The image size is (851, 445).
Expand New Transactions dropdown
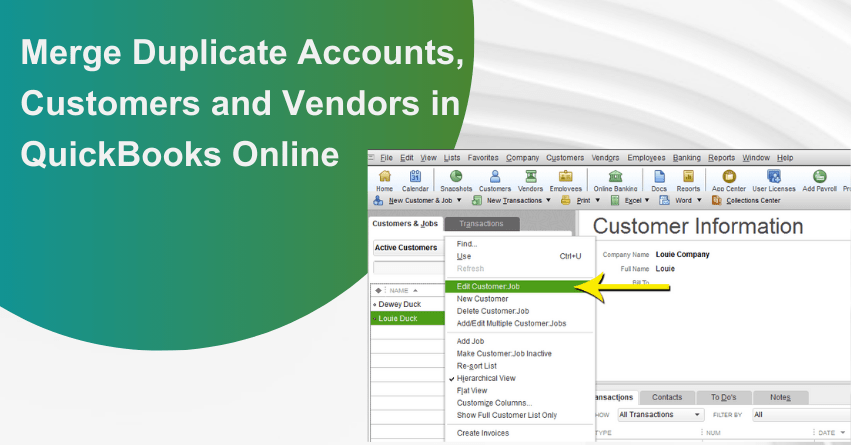(548, 200)
